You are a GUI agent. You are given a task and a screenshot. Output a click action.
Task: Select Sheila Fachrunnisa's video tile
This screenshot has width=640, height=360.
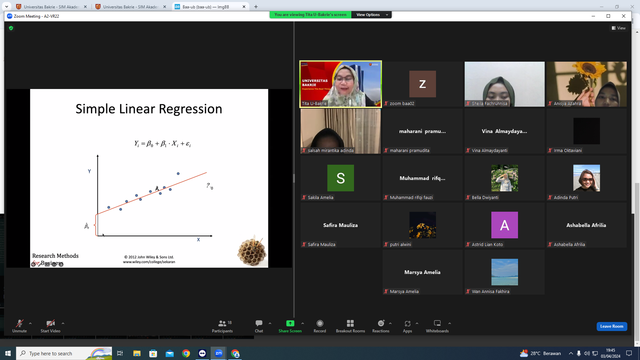pyautogui.click(x=504, y=84)
